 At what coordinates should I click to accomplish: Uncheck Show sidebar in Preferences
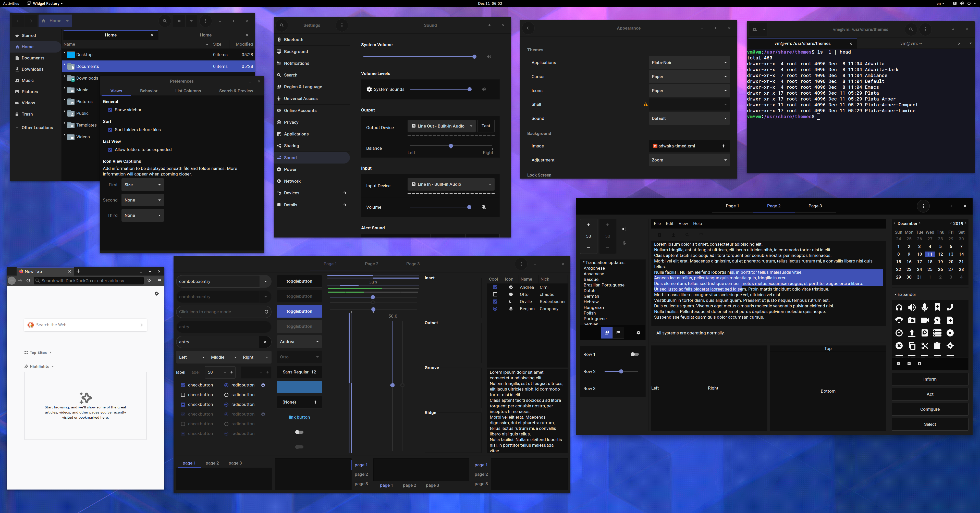110,110
